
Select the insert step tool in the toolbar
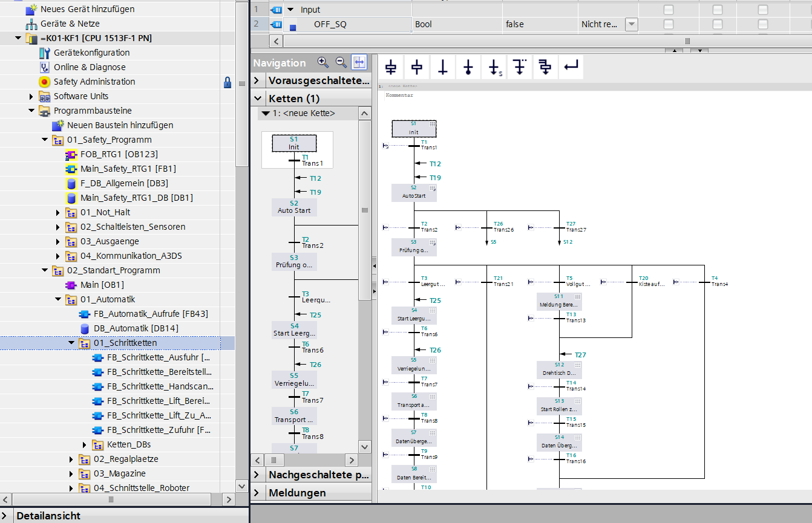[417, 67]
